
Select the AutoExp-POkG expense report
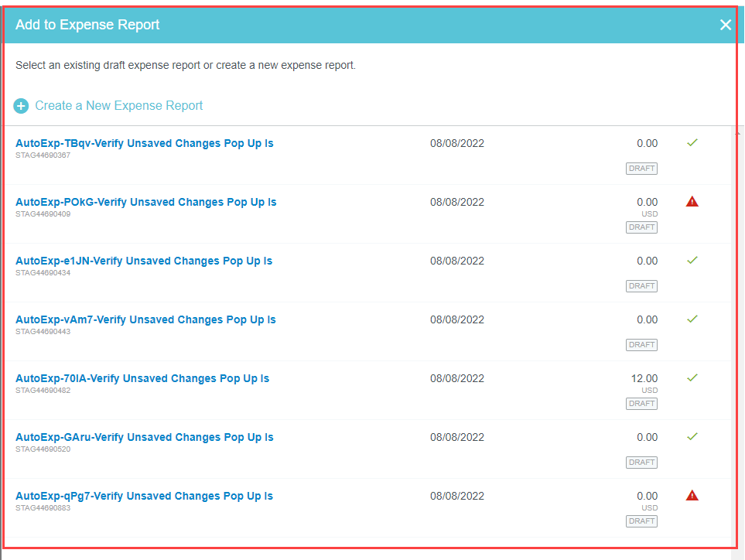(x=145, y=203)
